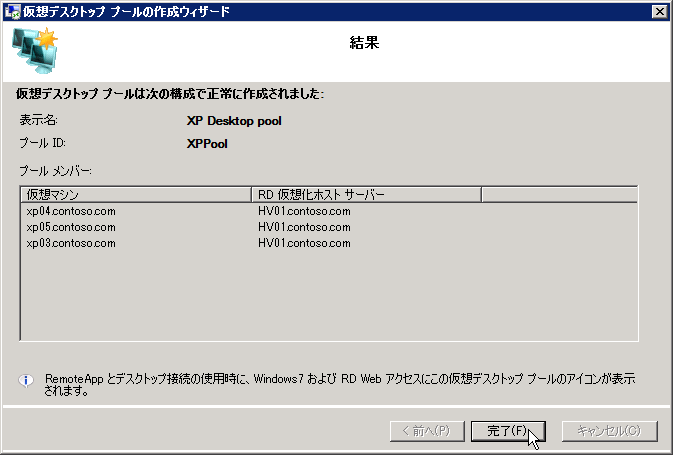Click the XPPool pool ID value
Screen dimensions: 673x455
pyautogui.click(x=209, y=143)
